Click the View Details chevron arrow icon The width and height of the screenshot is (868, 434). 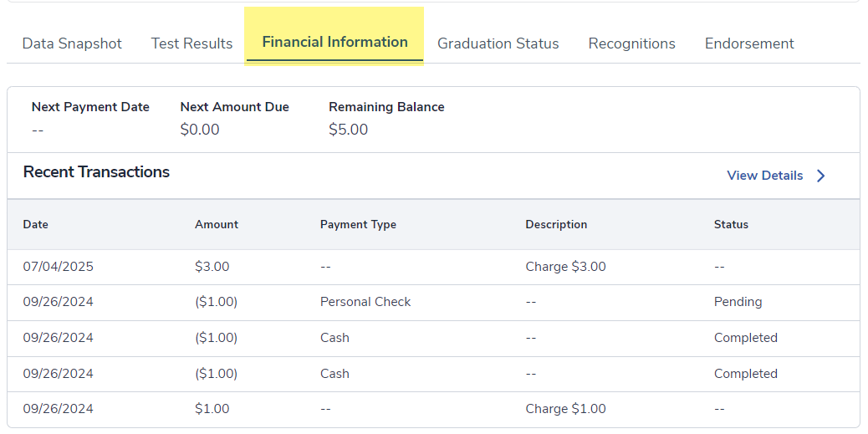pyautogui.click(x=820, y=176)
